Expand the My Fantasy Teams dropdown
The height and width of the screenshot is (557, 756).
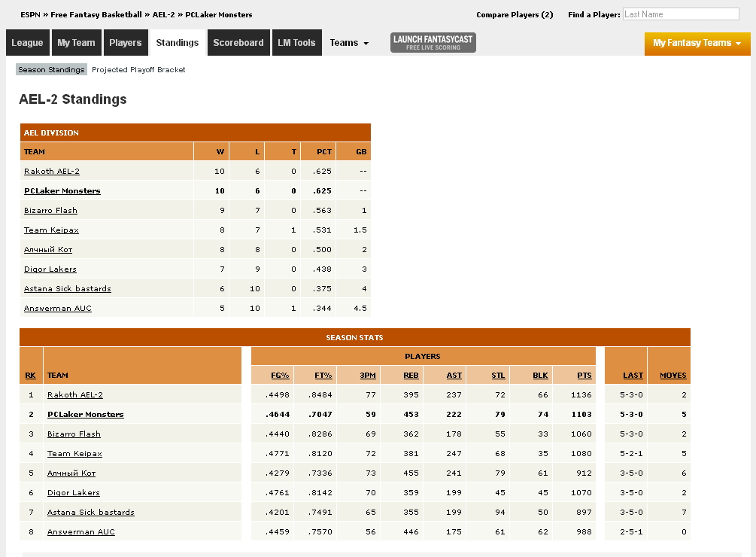click(697, 44)
